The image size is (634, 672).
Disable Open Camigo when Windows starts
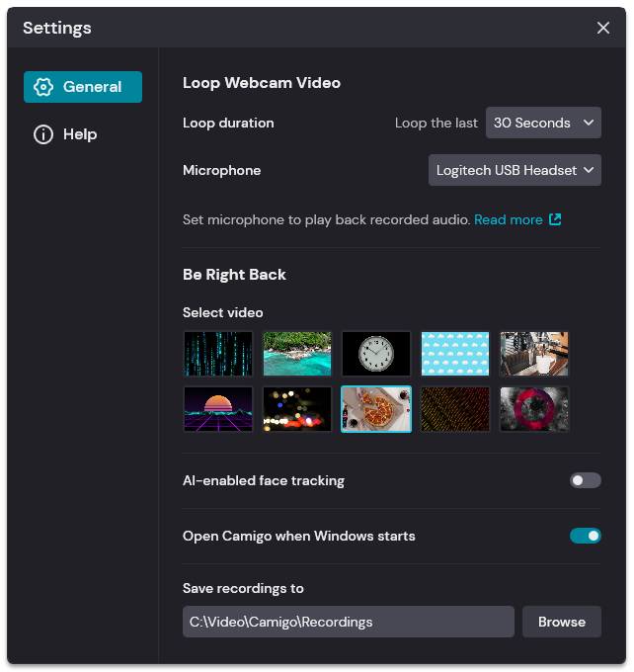586,536
